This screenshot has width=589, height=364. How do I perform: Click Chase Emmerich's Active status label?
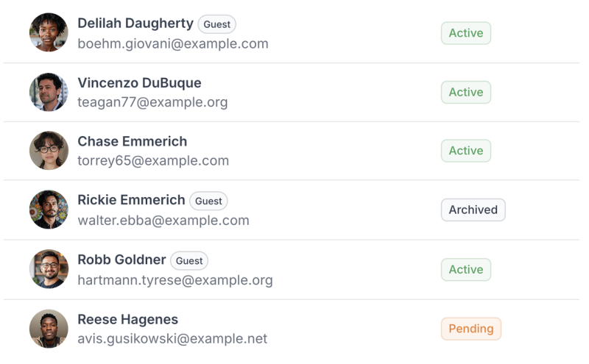point(465,151)
